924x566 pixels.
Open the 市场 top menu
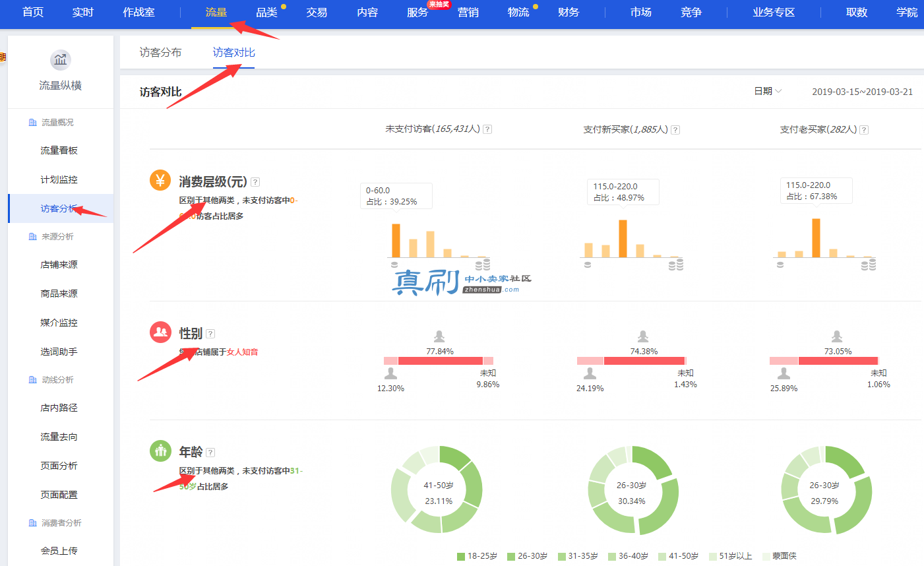641,13
